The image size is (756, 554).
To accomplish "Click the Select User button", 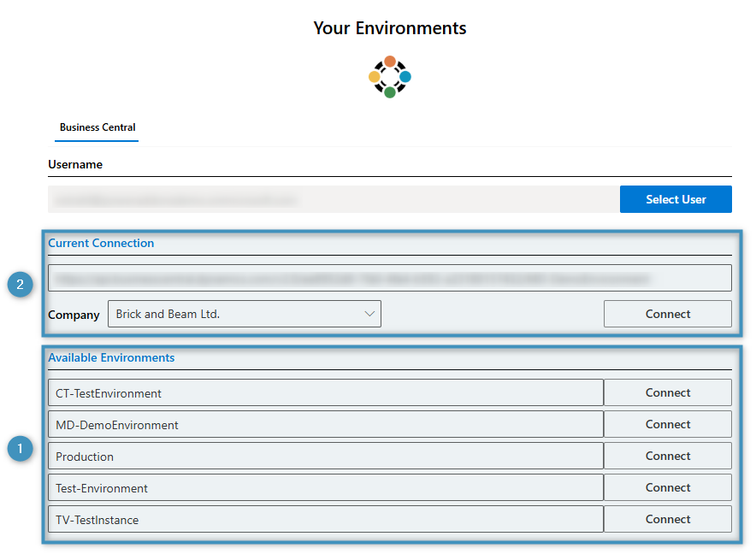I will [x=676, y=199].
